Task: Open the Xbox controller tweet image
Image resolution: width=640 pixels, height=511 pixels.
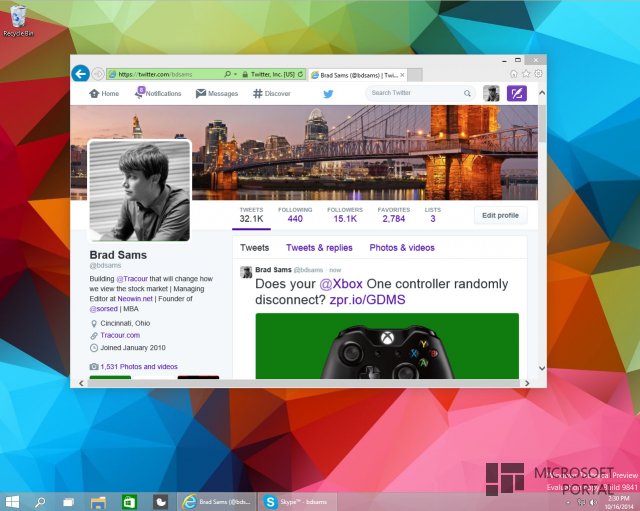Action: (x=387, y=346)
